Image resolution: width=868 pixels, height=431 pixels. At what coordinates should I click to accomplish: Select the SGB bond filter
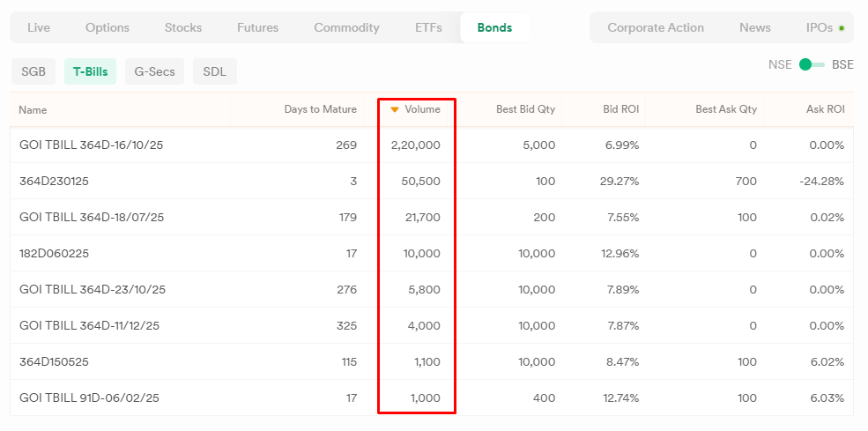point(33,71)
